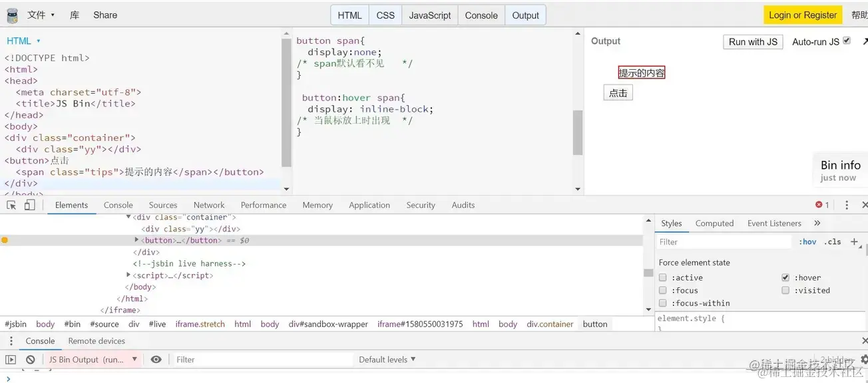This screenshot has width=868, height=383.
Task: Uncheck the :hover force state checkbox
Action: point(785,278)
